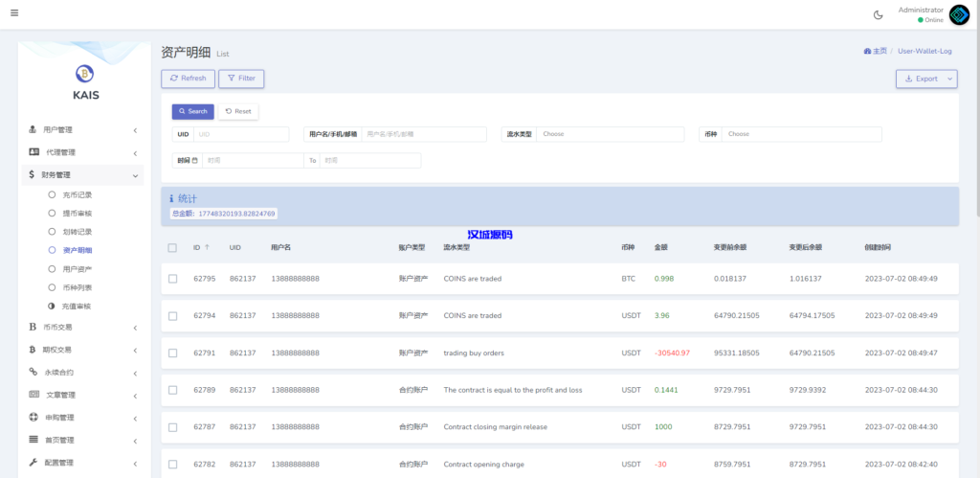The height and width of the screenshot is (478, 980).
Task: Open 充币记录 in the sidebar
Action: click(77, 194)
